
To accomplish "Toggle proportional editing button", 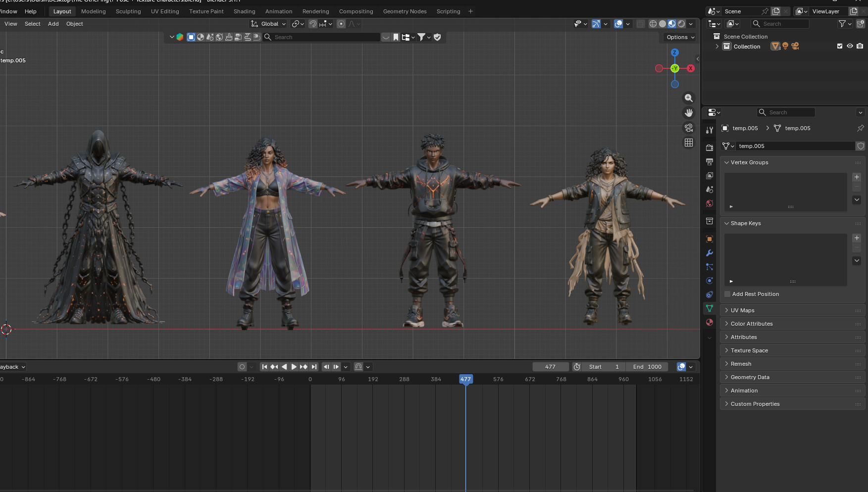I will [x=341, y=24].
